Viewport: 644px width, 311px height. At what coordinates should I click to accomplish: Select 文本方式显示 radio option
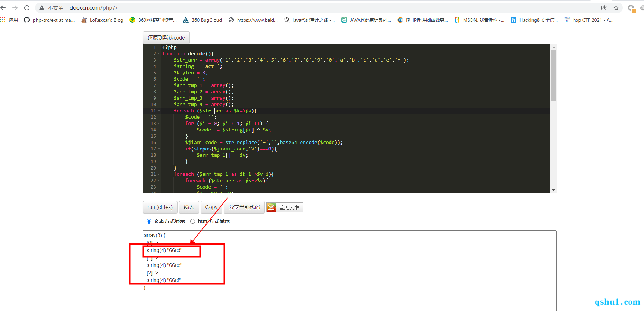[149, 221]
